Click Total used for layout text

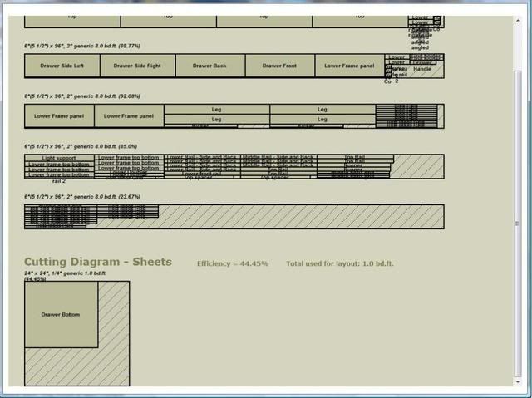pyautogui.click(x=340, y=263)
